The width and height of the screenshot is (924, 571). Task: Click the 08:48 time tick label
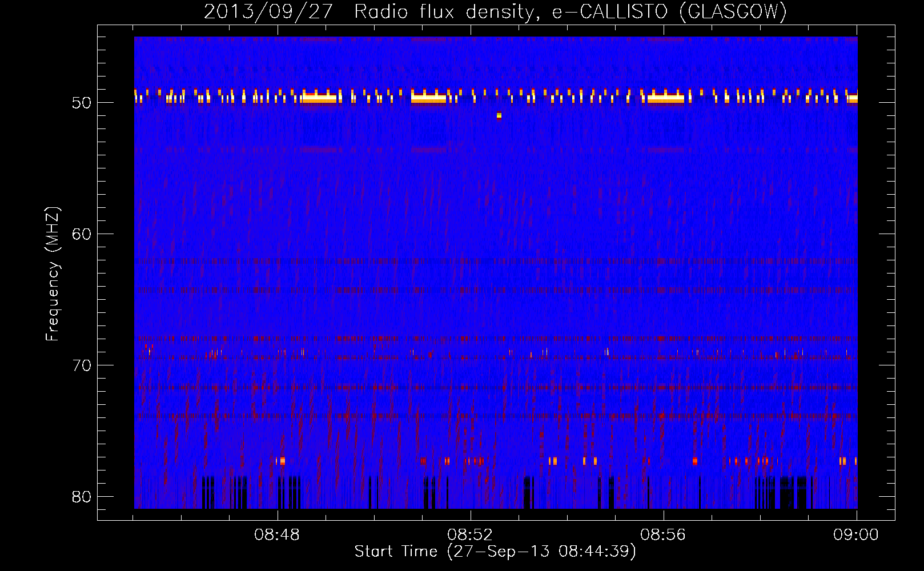pos(278,535)
